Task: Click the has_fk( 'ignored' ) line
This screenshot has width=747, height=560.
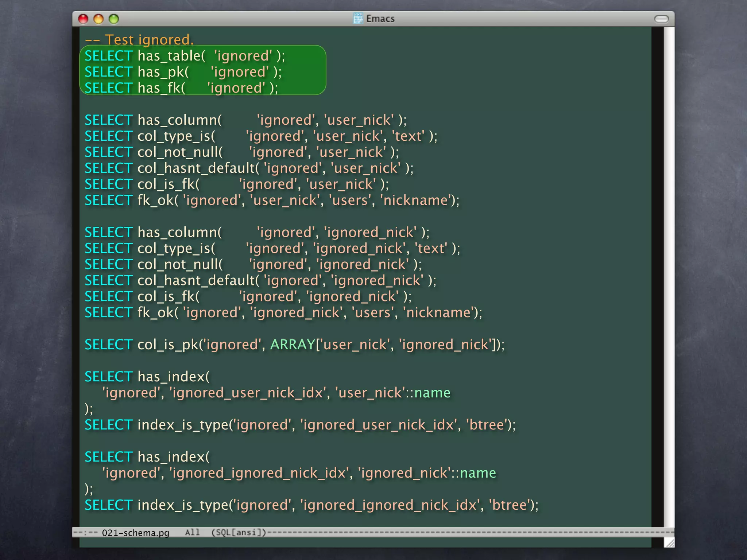Action: [181, 88]
